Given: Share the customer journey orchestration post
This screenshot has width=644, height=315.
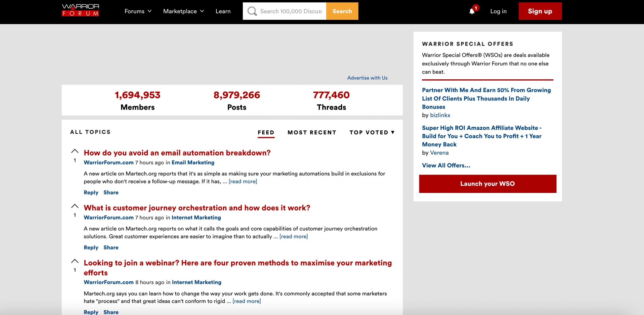Looking at the screenshot, I should 111,247.
